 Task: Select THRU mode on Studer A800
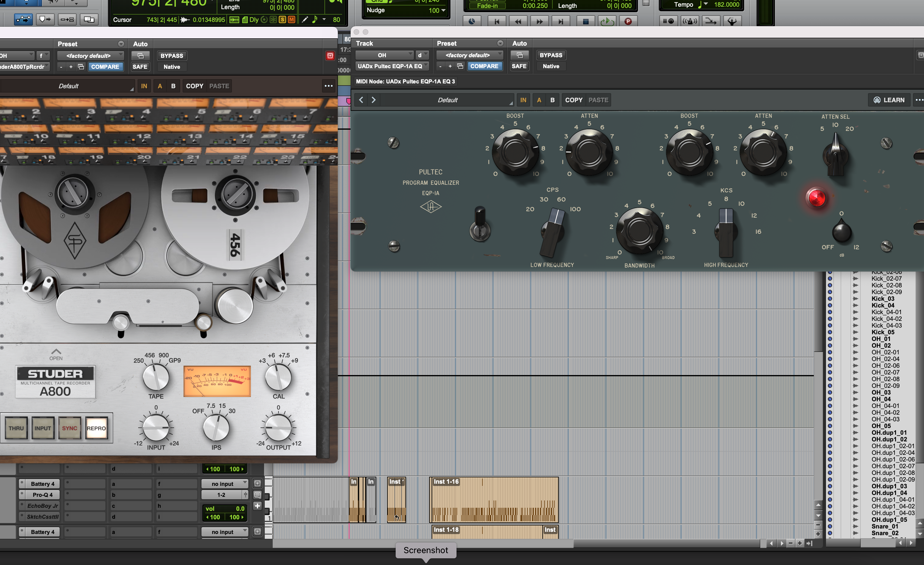pyautogui.click(x=16, y=428)
